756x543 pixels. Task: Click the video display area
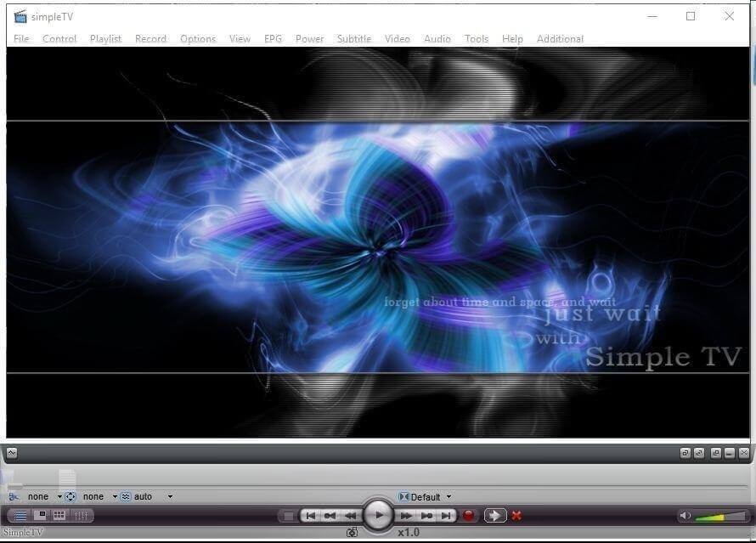378,242
